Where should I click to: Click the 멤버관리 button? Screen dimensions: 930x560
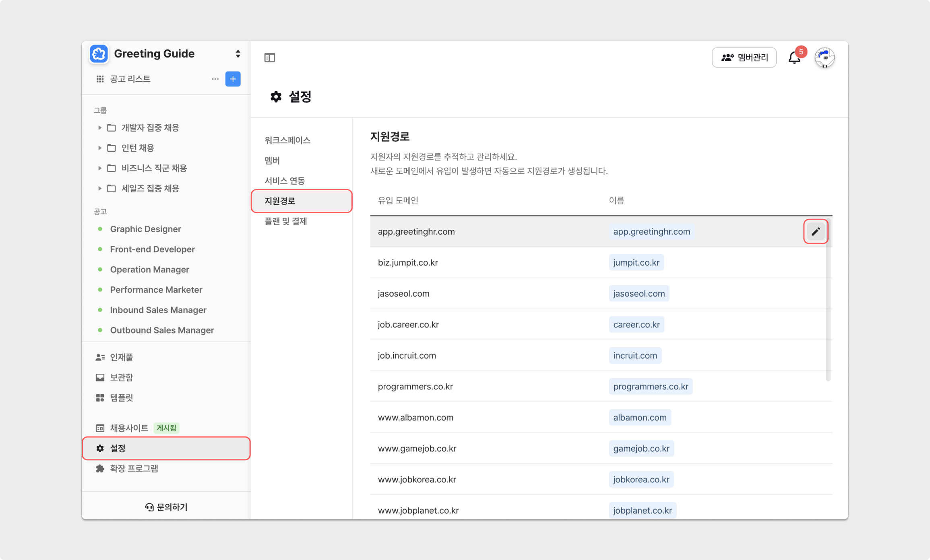pyautogui.click(x=744, y=58)
